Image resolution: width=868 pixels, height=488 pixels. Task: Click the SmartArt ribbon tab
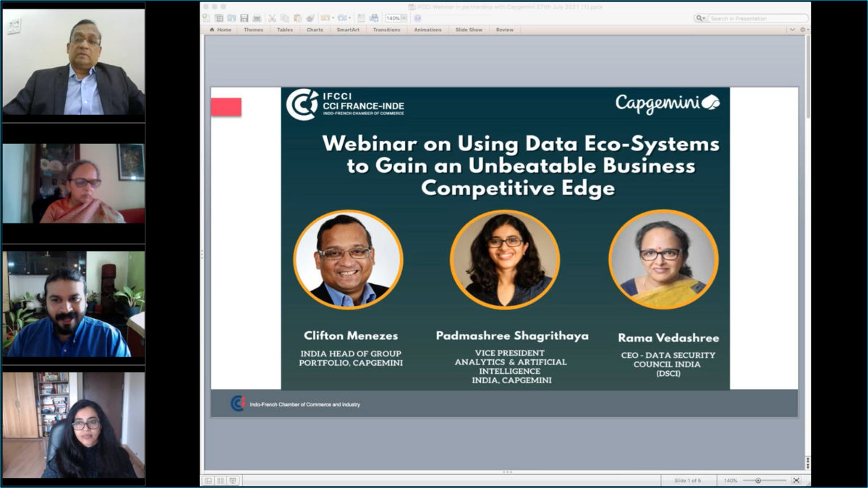coord(347,30)
